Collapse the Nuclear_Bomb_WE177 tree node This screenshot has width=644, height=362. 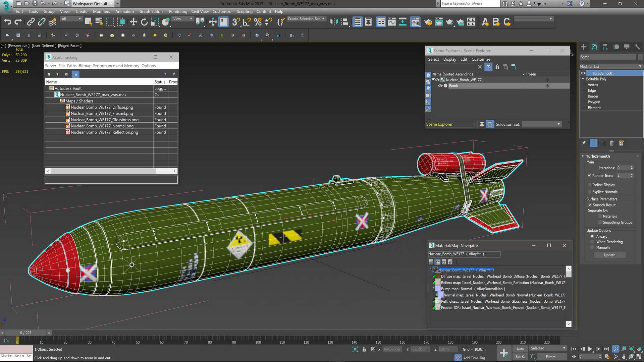pyautogui.click(x=433, y=80)
